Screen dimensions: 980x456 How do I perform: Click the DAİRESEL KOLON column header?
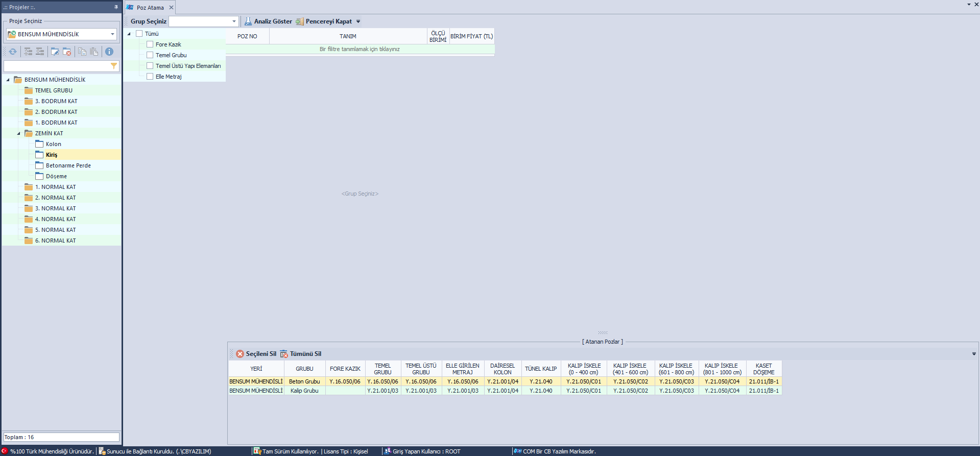[x=503, y=369]
